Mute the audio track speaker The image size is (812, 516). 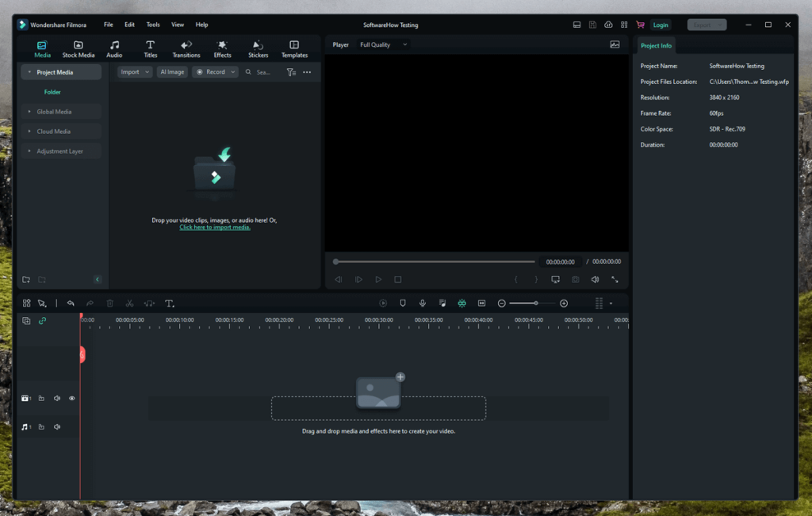57,427
